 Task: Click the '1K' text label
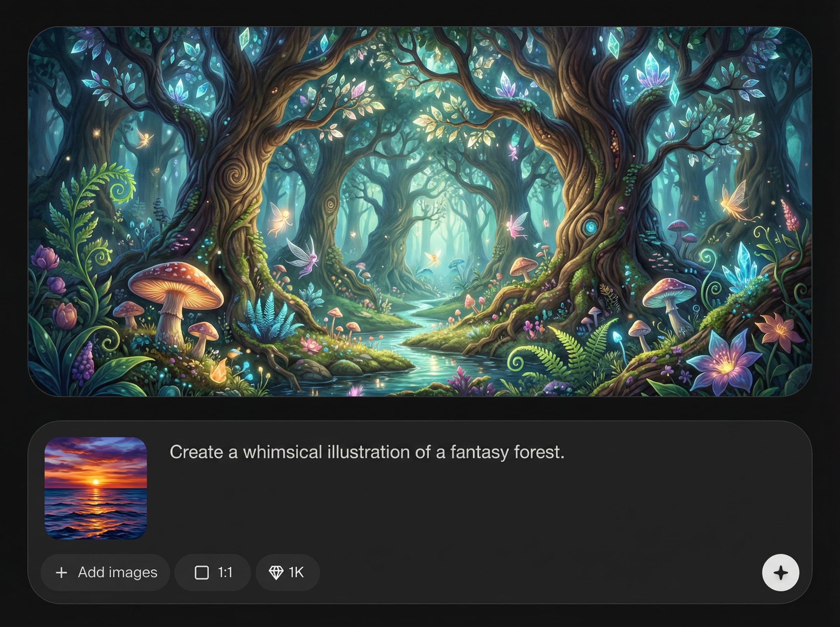click(296, 572)
